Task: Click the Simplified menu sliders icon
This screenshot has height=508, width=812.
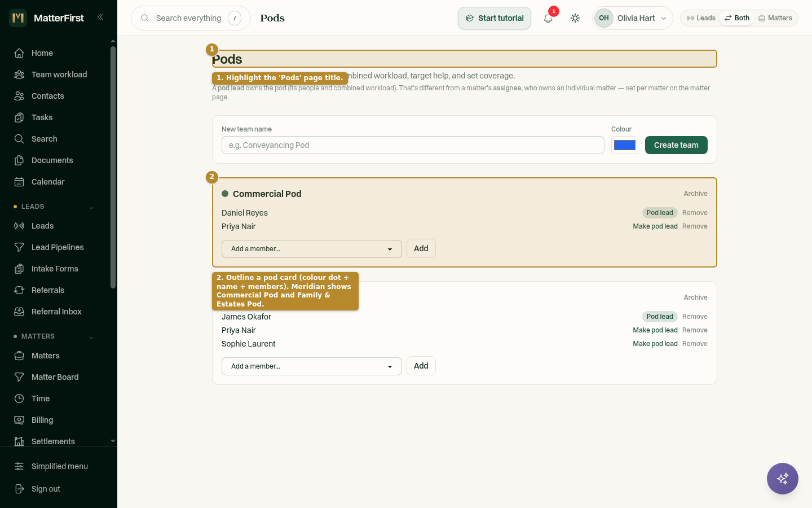Action: pyautogui.click(x=19, y=466)
